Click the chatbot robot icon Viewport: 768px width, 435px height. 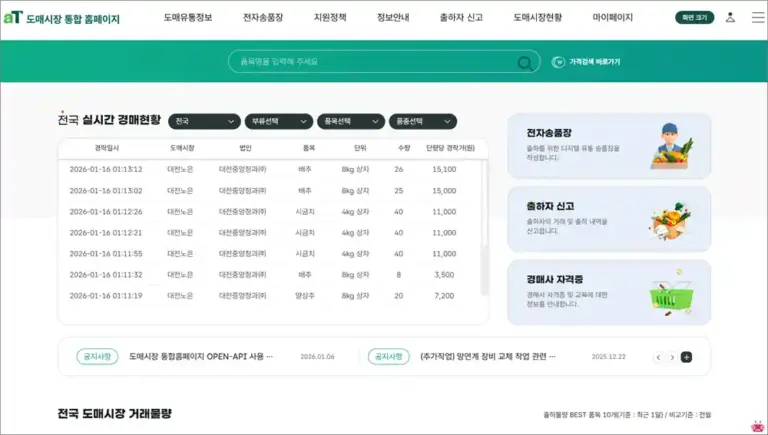(x=758, y=427)
